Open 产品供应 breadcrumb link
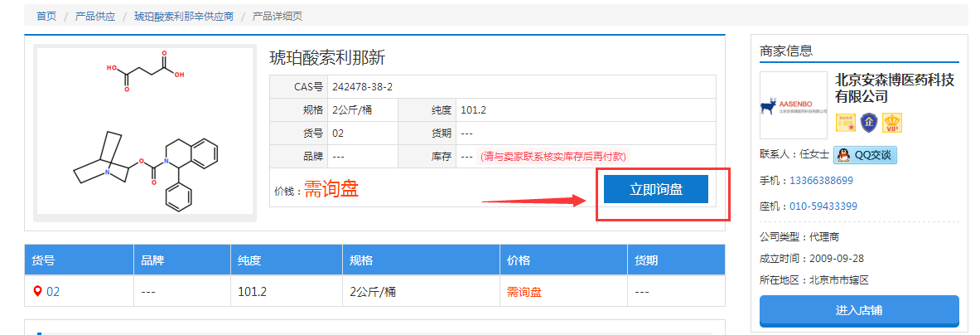 [x=95, y=16]
